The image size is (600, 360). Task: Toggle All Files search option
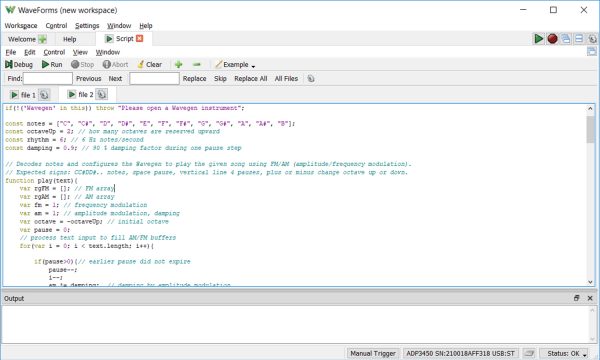pos(286,79)
